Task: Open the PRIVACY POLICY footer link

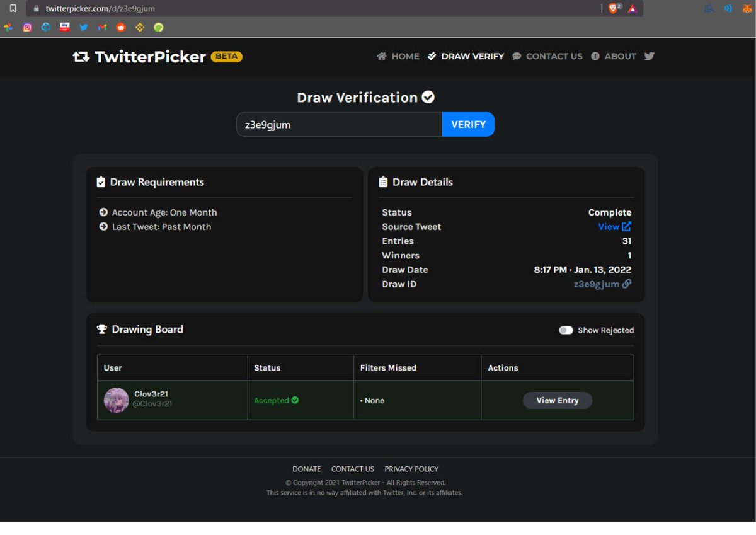Action: click(411, 469)
